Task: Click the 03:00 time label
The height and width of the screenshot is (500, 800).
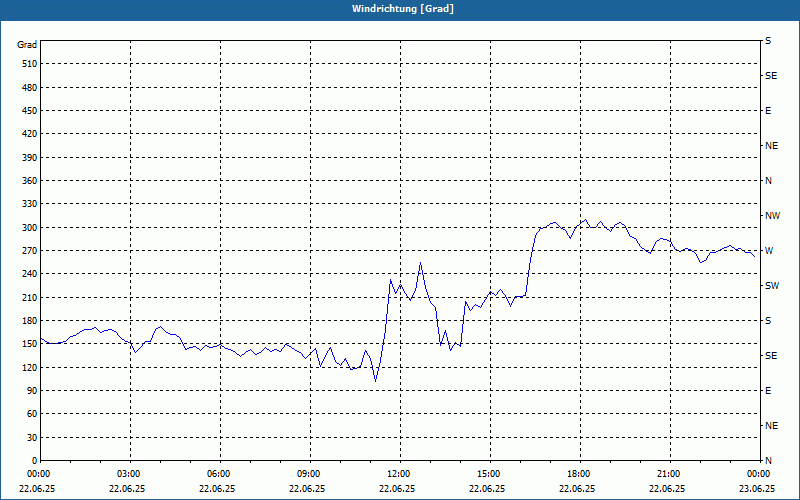Action: point(130,474)
